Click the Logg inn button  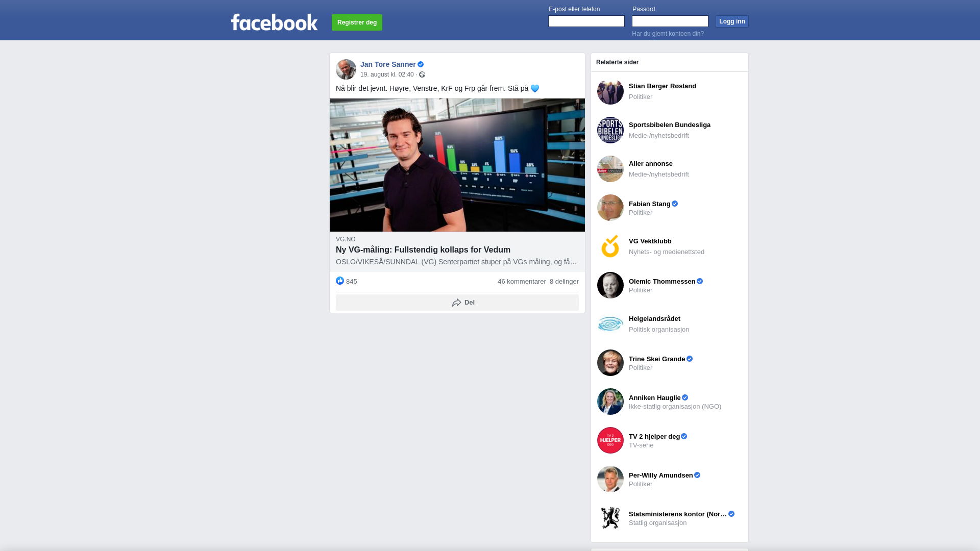732,21
